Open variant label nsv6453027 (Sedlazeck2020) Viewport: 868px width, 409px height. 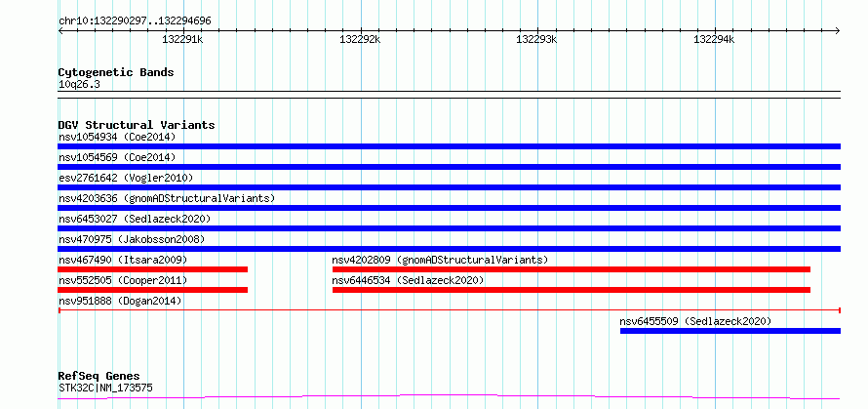tap(135, 219)
